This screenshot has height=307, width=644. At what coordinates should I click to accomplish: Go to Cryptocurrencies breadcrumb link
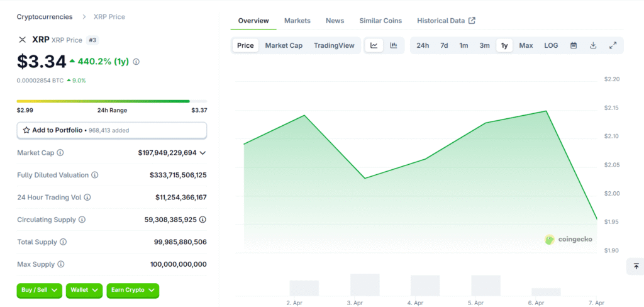pyautogui.click(x=45, y=17)
